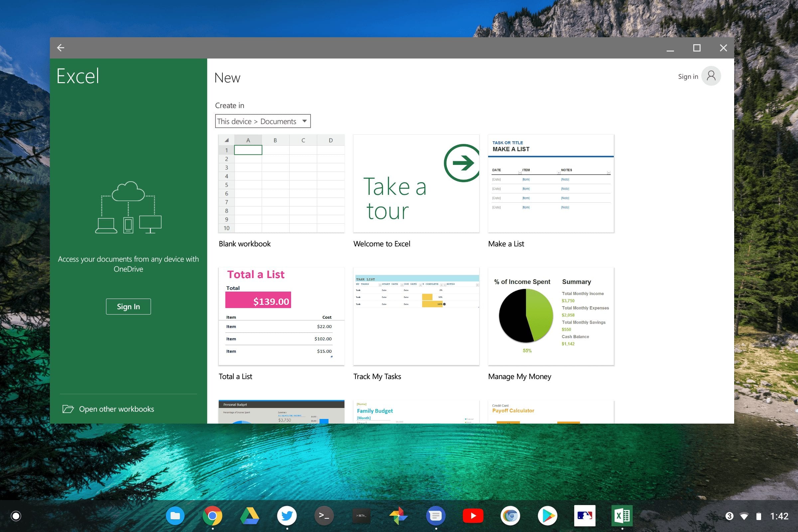Open the Beta terminal app icon

(x=361, y=516)
